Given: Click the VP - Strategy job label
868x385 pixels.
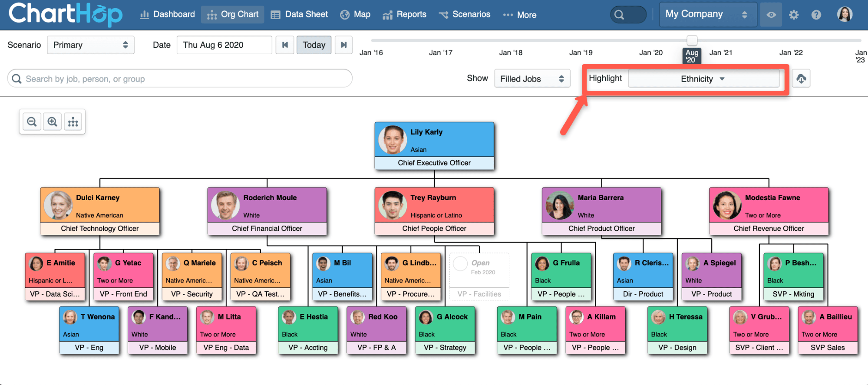Looking at the screenshot, I should [x=445, y=348].
